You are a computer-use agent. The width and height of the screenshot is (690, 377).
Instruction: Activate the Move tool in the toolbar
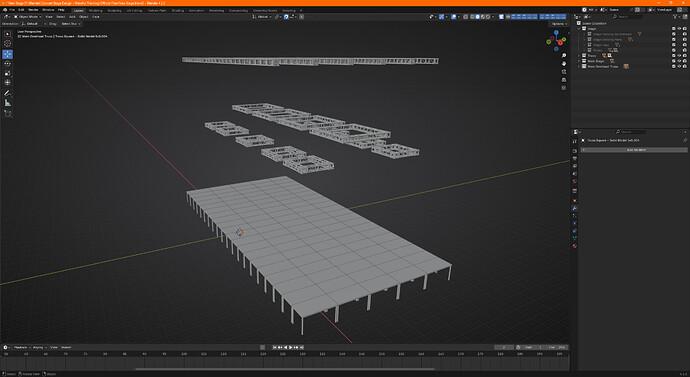pyautogui.click(x=7, y=54)
